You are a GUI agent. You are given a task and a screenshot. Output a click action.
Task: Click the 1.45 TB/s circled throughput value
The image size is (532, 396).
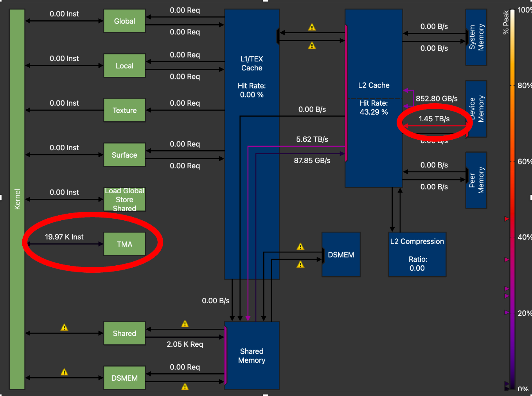pos(434,119)
